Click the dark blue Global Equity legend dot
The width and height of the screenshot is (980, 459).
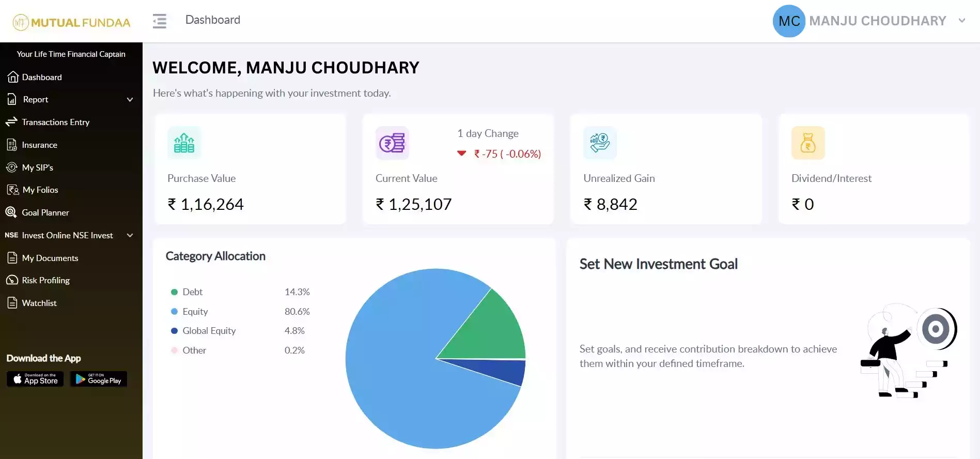click(x=174, y=331)
